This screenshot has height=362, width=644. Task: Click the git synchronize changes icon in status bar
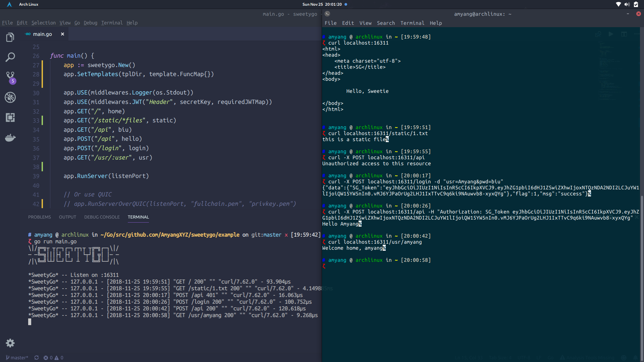click(x=37, y=358)
